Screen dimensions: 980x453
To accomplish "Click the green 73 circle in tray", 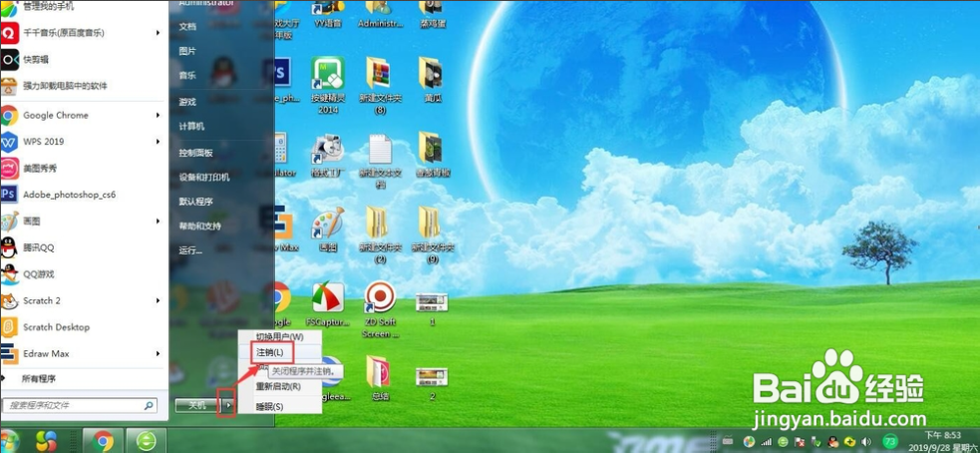I will pyautogui.click(x=890, y=441).
